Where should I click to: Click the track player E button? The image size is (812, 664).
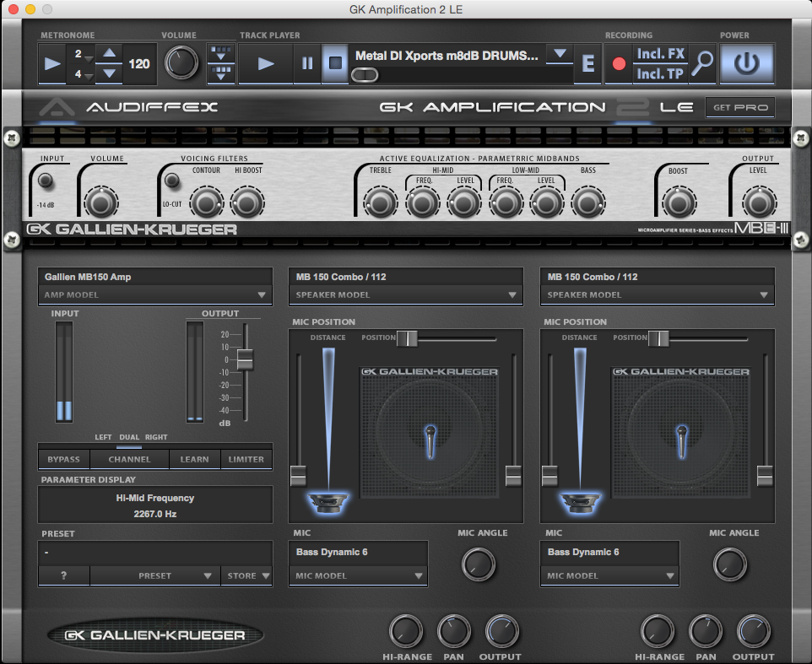588,64
